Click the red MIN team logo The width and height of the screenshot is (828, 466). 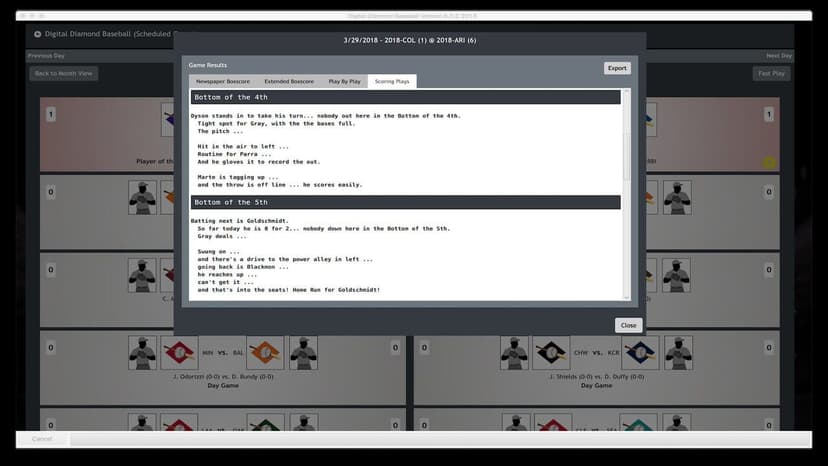pos(179,352)
